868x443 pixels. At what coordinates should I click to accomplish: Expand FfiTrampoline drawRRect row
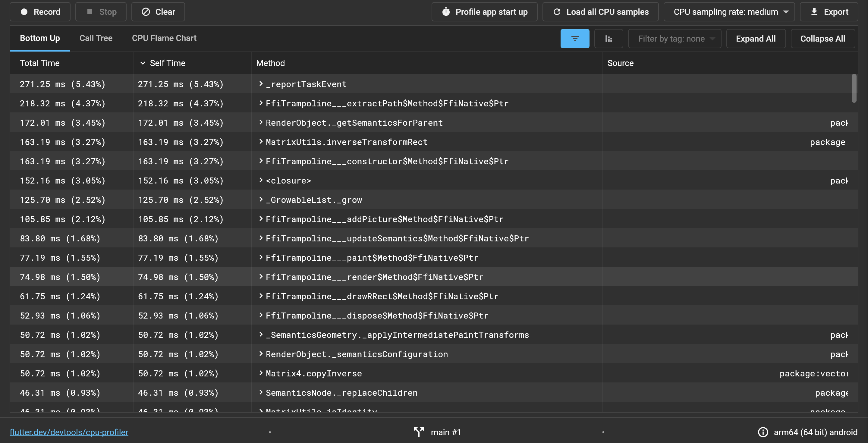[x=261, y=296]
